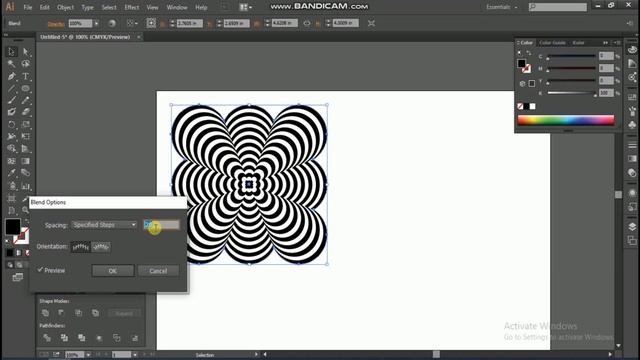Open the Color panel flyout menu
This screenshot has height=360, width=640.
617,42
